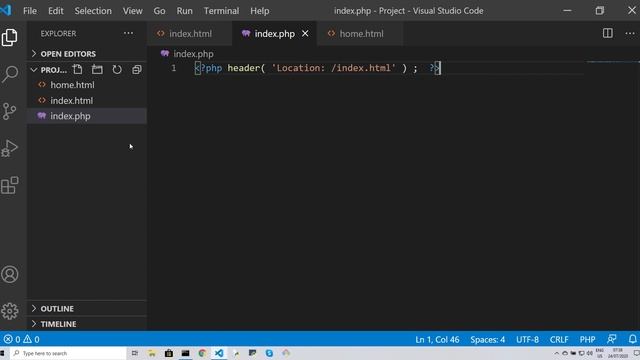Image resolution: width=640 pixels, height=360 pixels.
Task: Open notifications bell in status bar
Action: click(632, 339)
